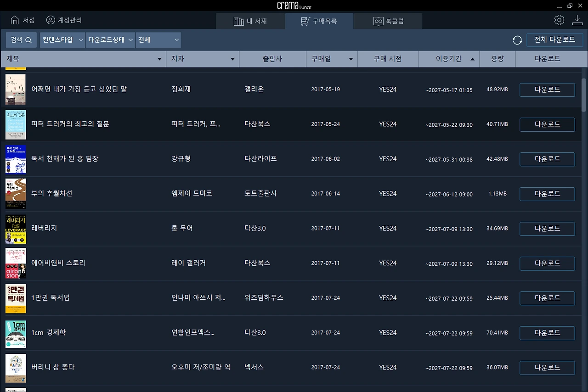Click the title 1만권 독서법
588x392 pixels.
(x=51, y=297)
